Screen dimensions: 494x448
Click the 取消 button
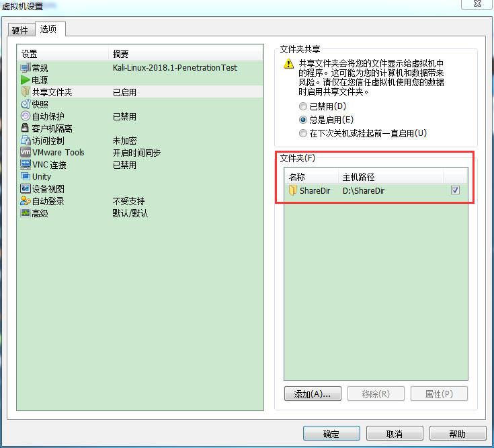click(394, 434)
